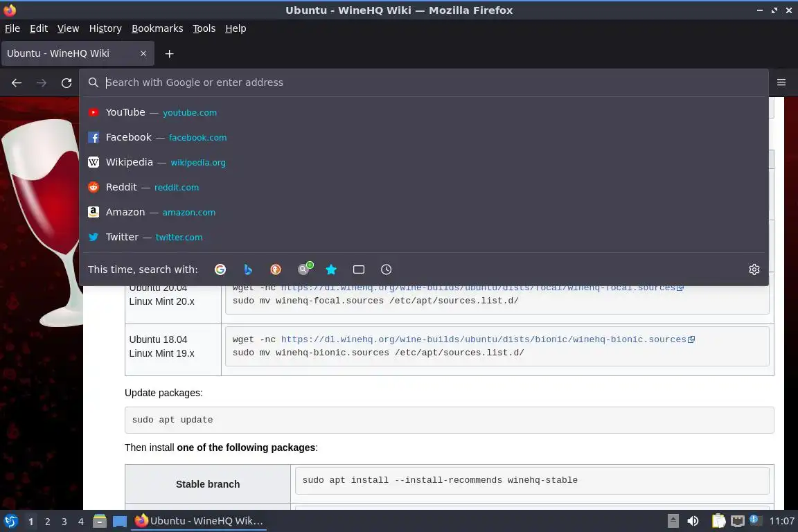This screenshot has width=798, height=532.
Task: Select the Facebook suggestion
Action: pos(423,137)
